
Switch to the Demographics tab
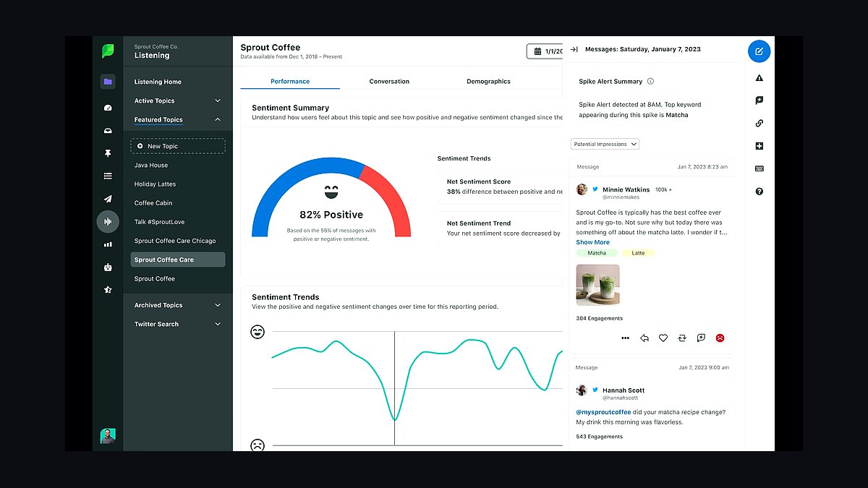point(488,82)
